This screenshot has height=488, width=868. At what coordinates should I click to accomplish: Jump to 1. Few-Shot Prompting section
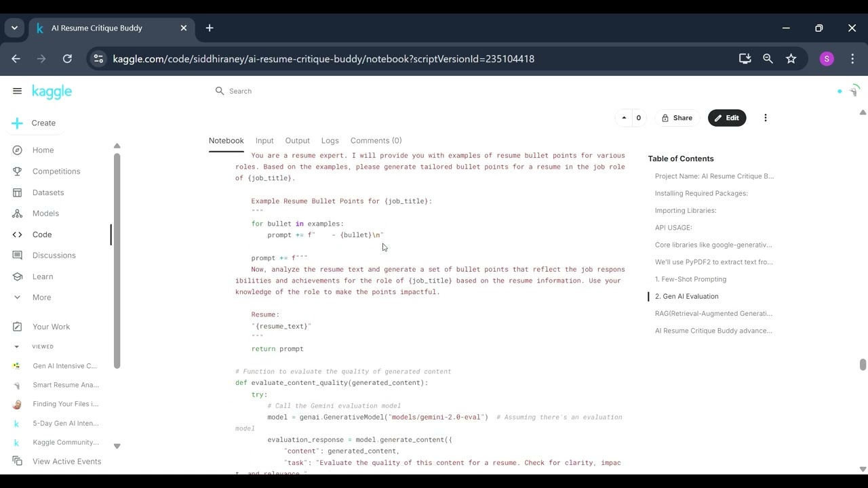690,279
